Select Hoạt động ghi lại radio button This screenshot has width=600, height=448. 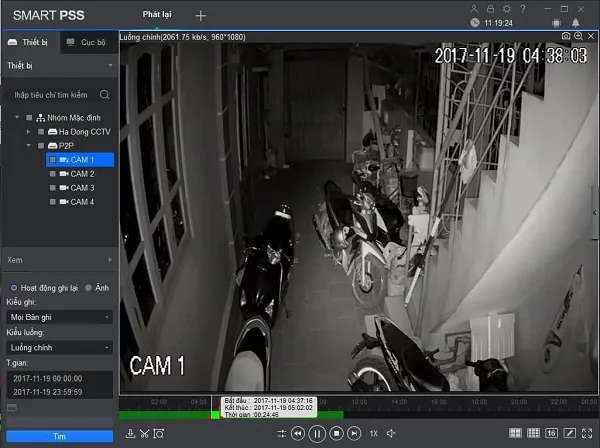pos(14,287)
